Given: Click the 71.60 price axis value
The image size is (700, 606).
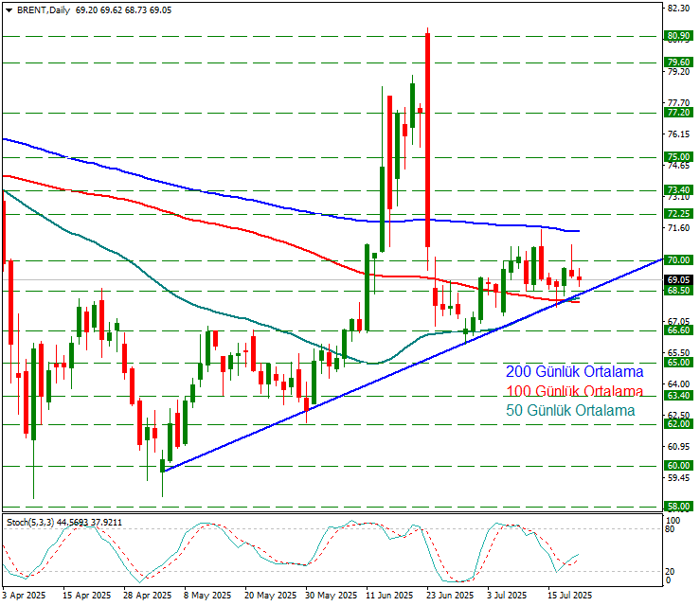Looking at the screenshot, I should pyautogui.click(x=678, y=227).
